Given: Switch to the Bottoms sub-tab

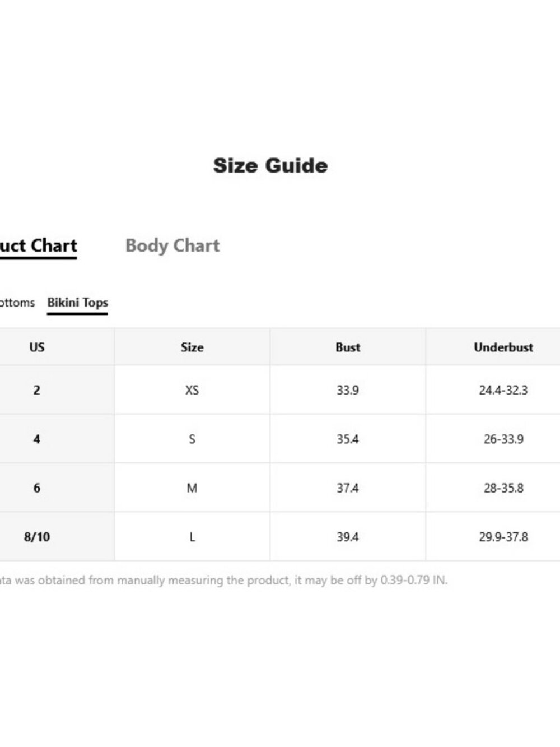Looking at the screenshot, I should 17,303.
